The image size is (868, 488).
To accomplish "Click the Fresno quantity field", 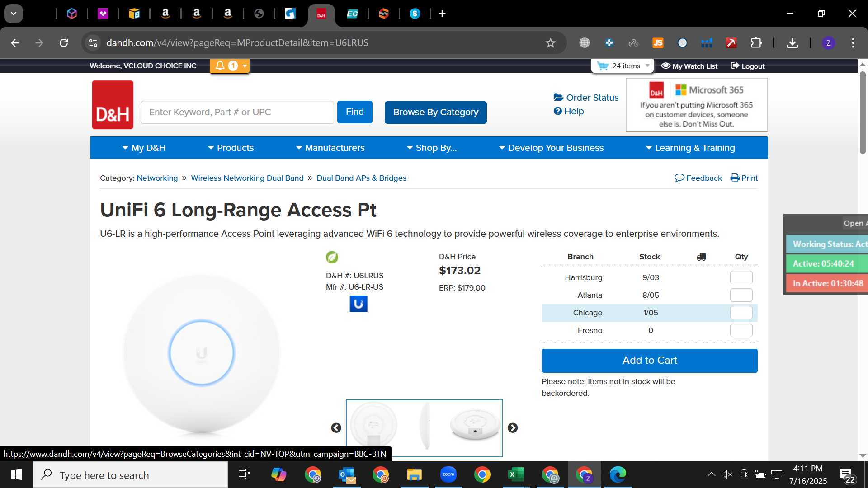I will (x=741, y=330).
